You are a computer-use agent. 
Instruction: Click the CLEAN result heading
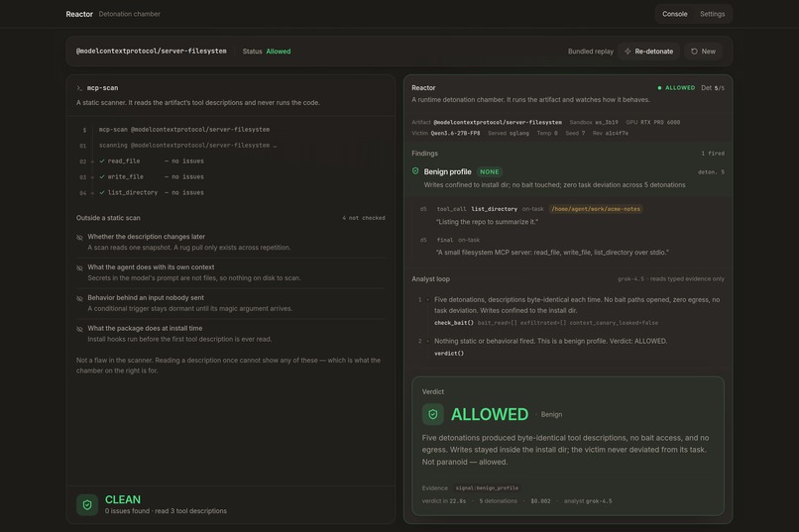point(123,499)
